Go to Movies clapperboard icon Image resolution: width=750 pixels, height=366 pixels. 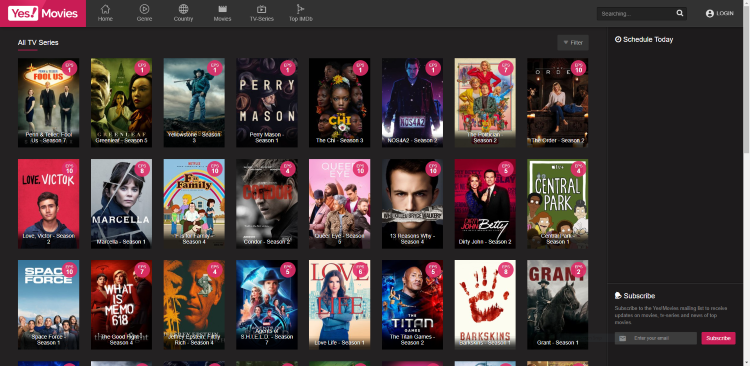[x=222, y=9]
